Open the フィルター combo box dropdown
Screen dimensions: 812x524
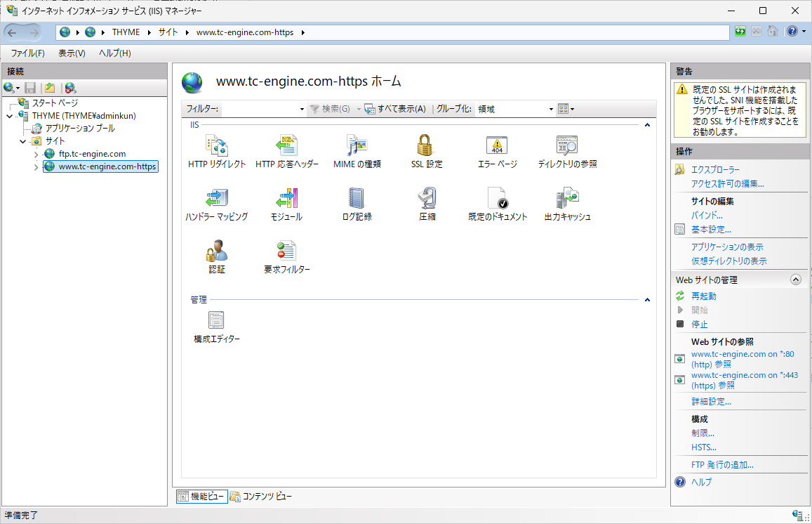coord(302,109)
